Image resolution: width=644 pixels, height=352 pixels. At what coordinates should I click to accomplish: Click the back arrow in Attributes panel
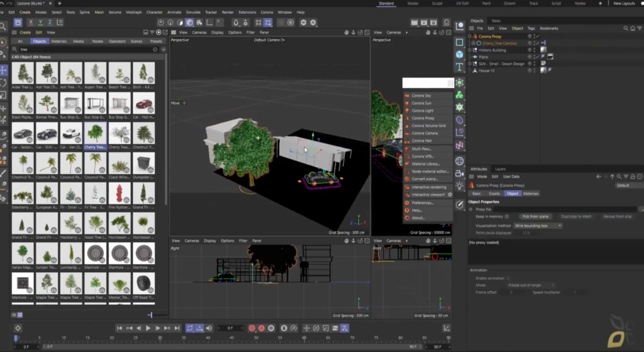pyautogui.click(x=599, y=177)
